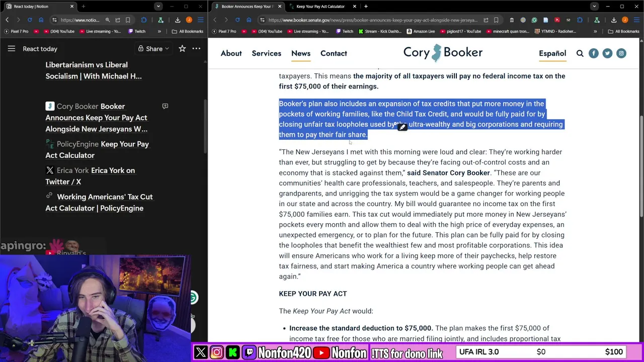Expand tab search dropdown in the Notion window
Viewport: 644px width, 362px height.
(x=158, y=7)
